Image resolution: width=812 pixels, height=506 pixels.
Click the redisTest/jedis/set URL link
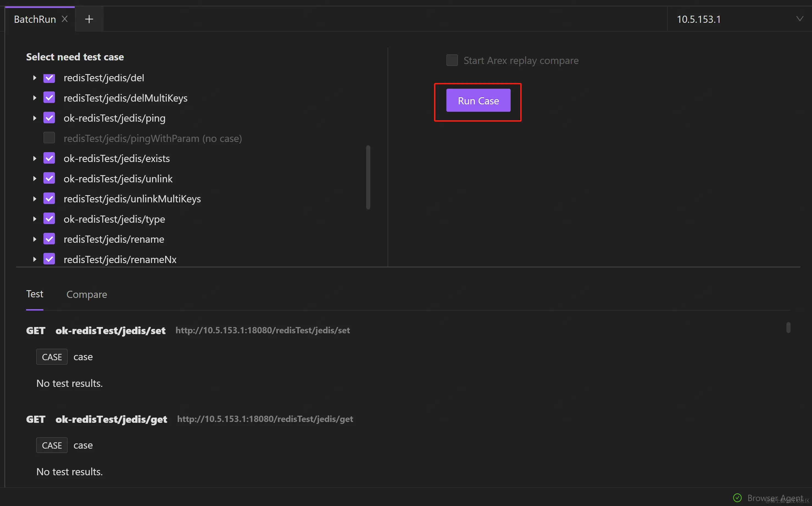pyautogui.click(x=263, y=330)
